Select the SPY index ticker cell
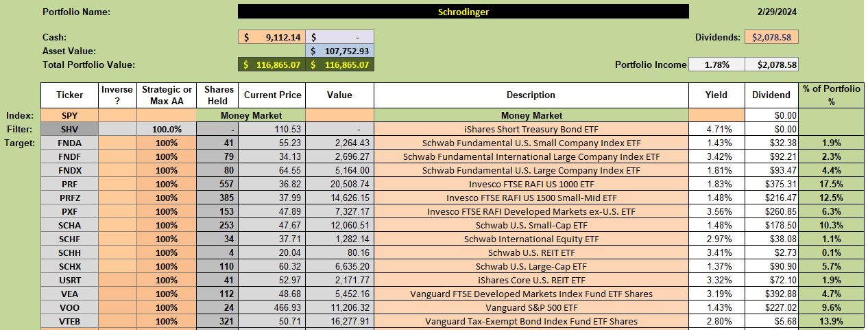 pyautogui.click(x=69, y=116)
